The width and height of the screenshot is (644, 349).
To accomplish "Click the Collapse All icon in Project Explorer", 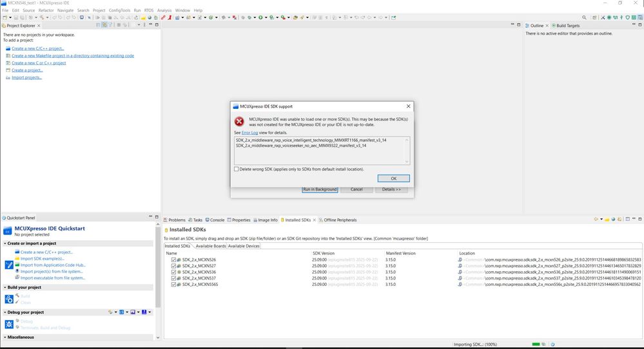I will click(x=98, y=25).
